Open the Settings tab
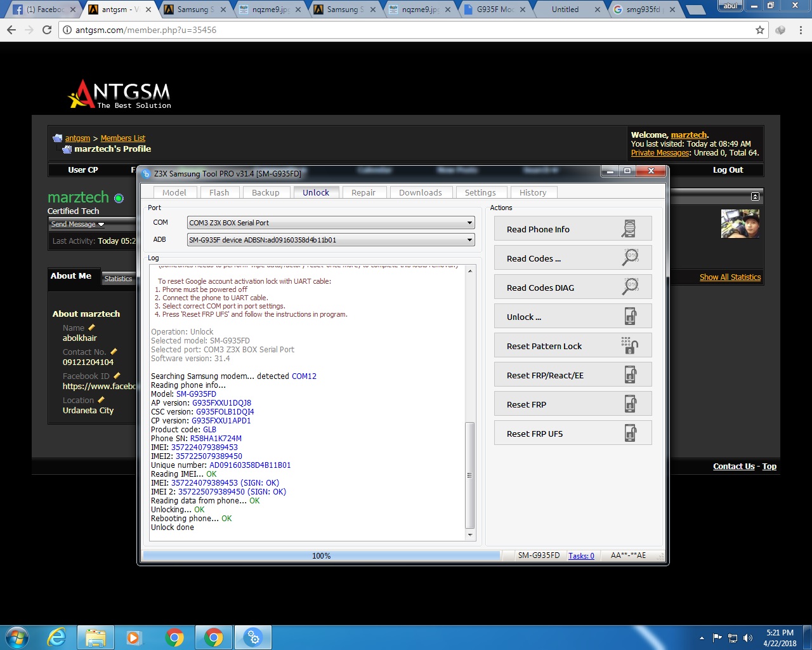Screen dimensions: 812x650 click(480, 192)
